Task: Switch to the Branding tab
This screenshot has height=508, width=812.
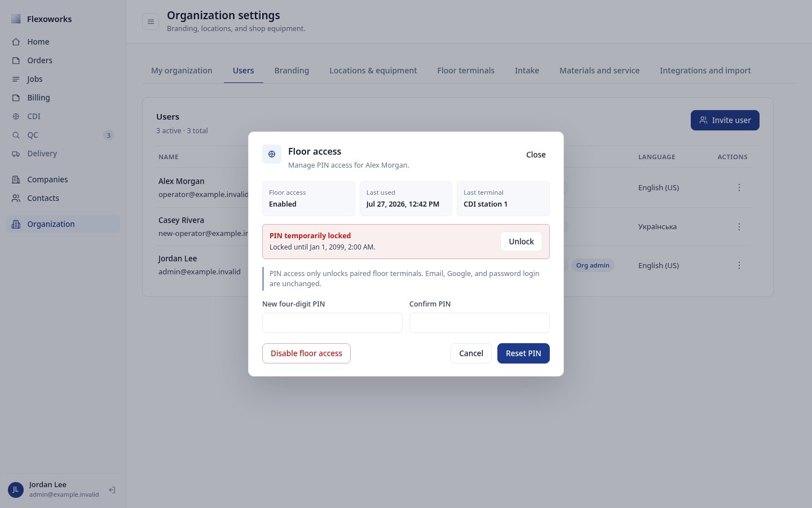Action: pyautogui.click(x=292, y=71)
